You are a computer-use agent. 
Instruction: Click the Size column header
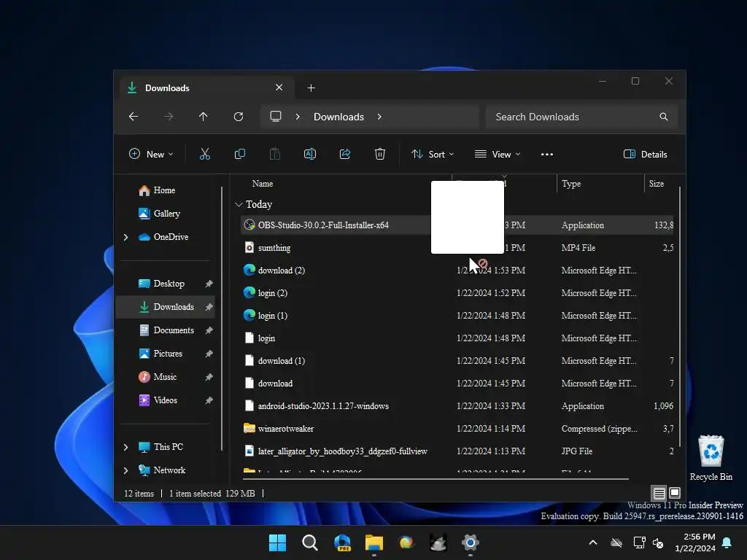(657, 184)
